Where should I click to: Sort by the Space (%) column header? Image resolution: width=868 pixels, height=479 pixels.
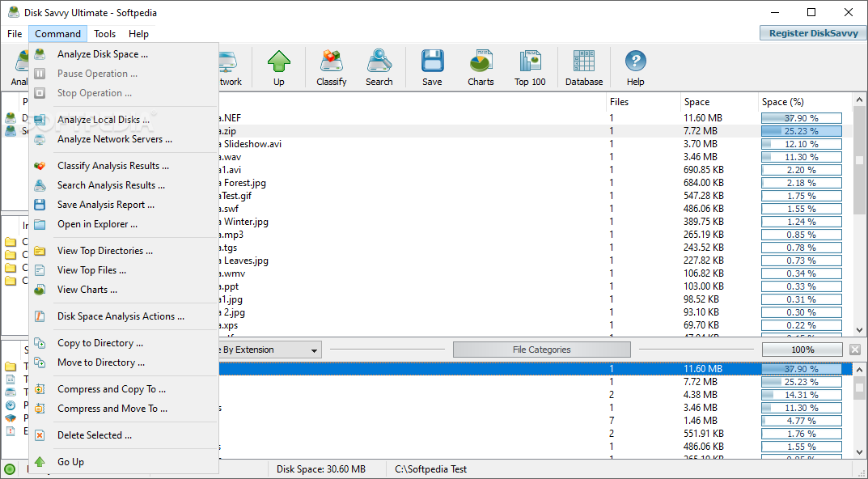(x=804, y=102)
